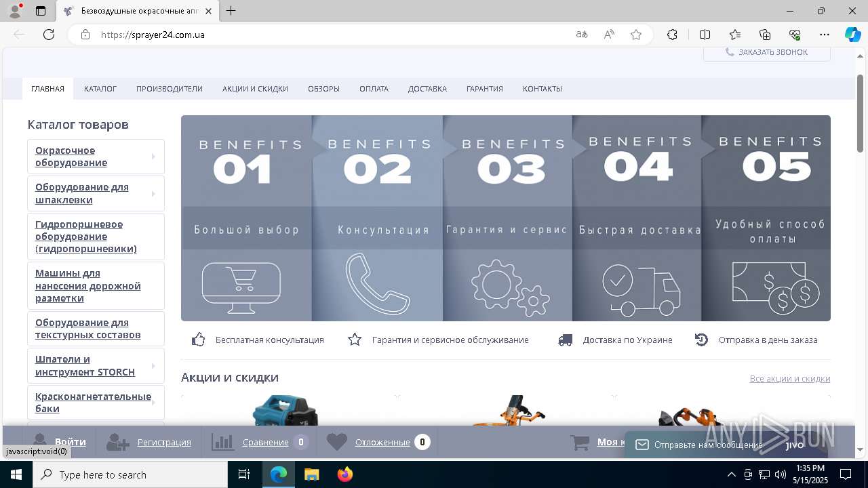Open Browser essentials heart icon
Image resolution: width=868 pixels, height=488 pixels.
(x=795, y=35)
